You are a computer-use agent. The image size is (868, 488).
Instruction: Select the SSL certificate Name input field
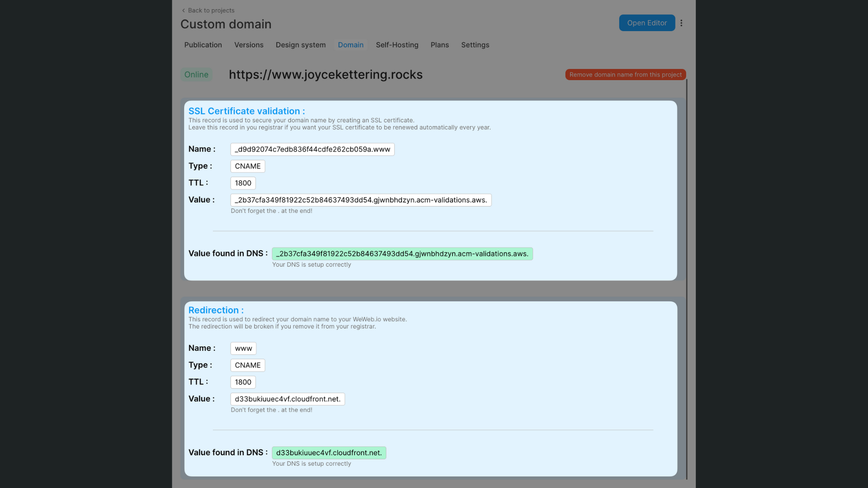312,149
